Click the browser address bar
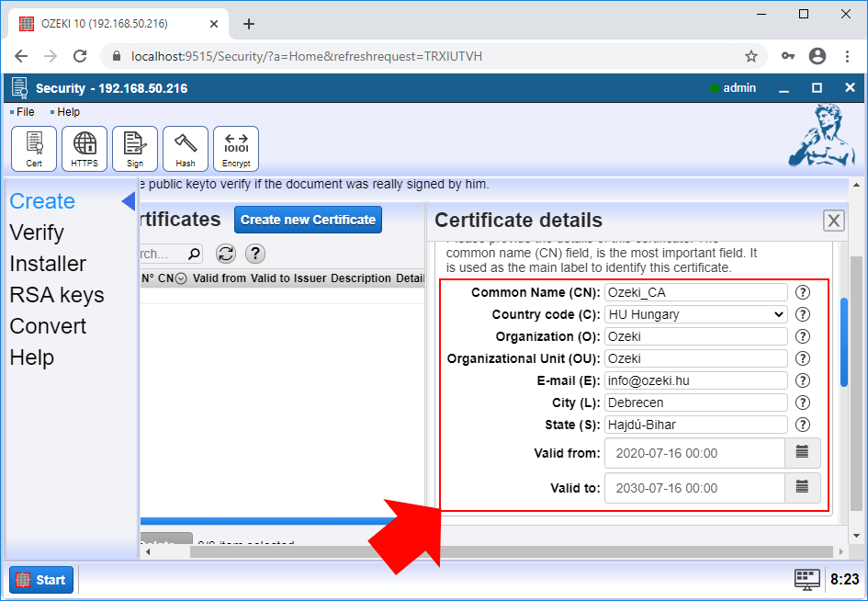Viewport: 868px width, 601px height. (432, 56)
